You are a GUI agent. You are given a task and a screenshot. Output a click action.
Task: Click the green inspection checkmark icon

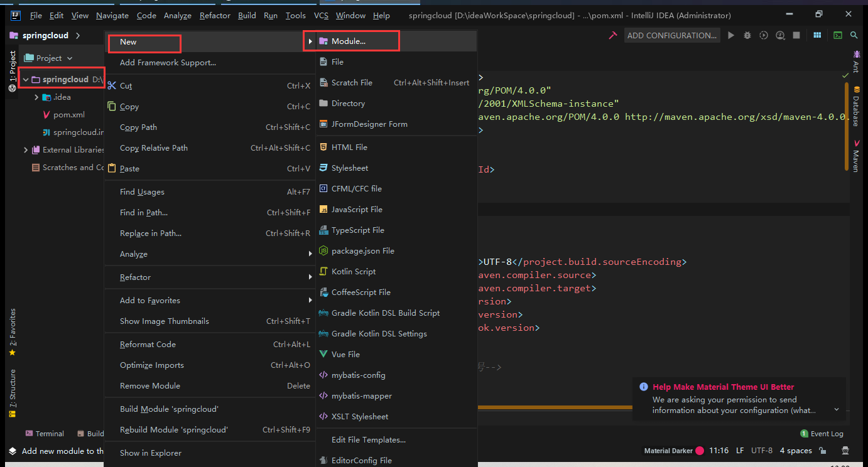845,75
